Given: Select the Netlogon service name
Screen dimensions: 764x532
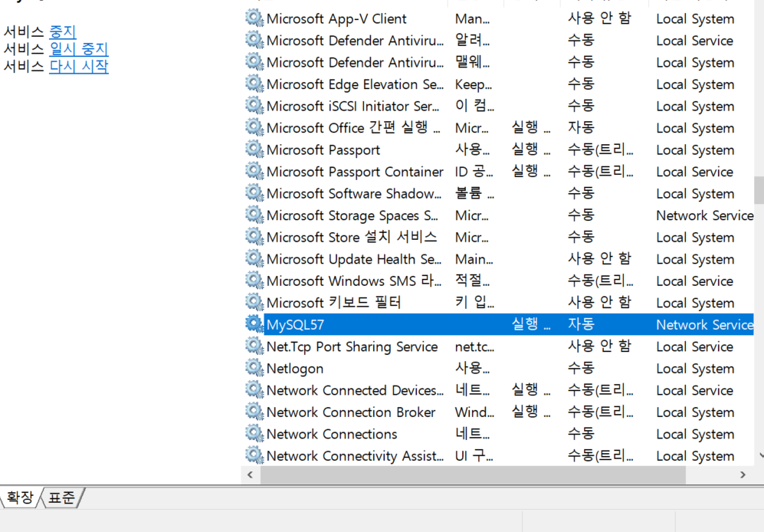Looking at the screenshot, I should [295, 369].
